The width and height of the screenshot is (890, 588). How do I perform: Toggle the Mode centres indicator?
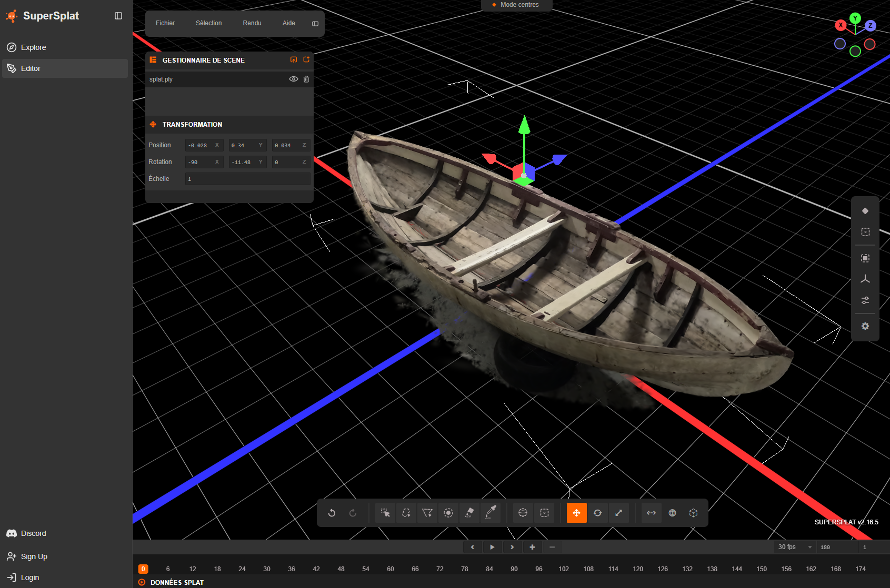[x=516, y=5]
